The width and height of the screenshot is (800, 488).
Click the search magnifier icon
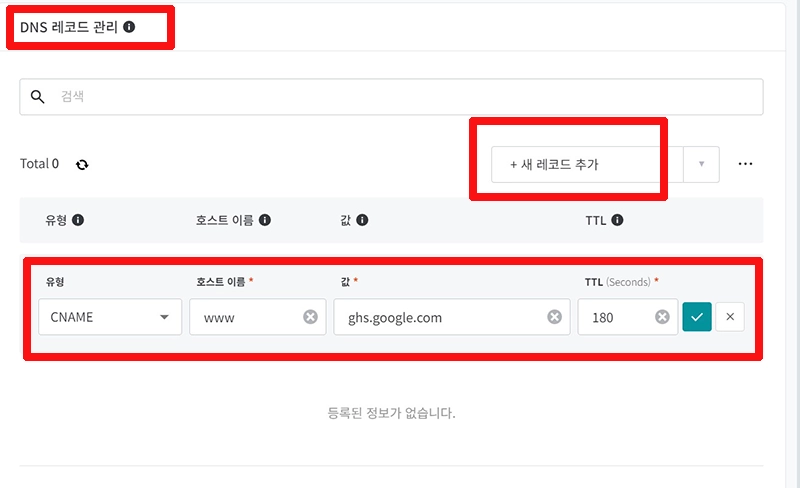click(x=37, y=96)
